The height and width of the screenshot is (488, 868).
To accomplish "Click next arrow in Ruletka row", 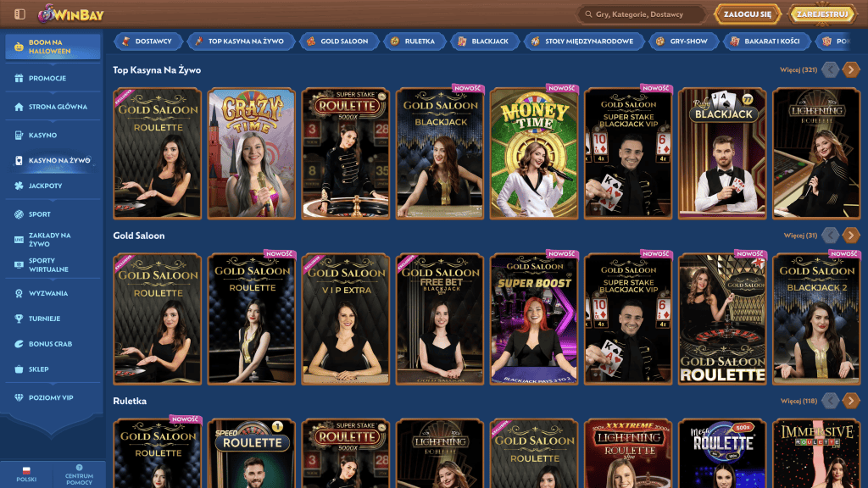I will (850, 401).
